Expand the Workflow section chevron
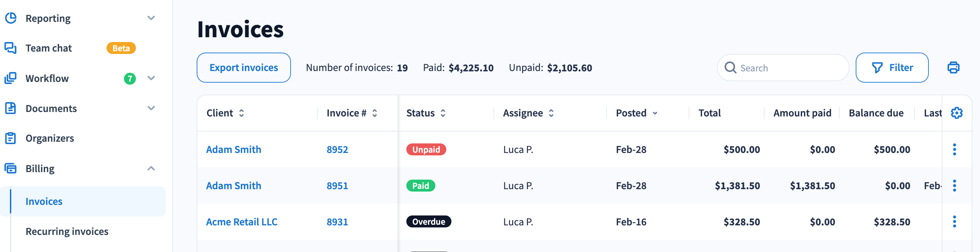The width and height of the screenshot is (980, 252). click(x=151, y=78)
